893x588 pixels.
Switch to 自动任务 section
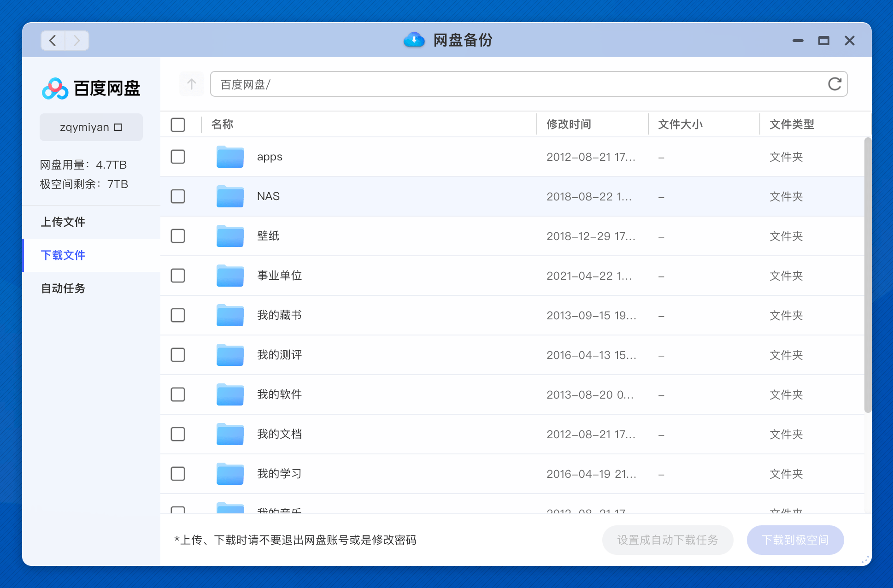click(63, 288)
